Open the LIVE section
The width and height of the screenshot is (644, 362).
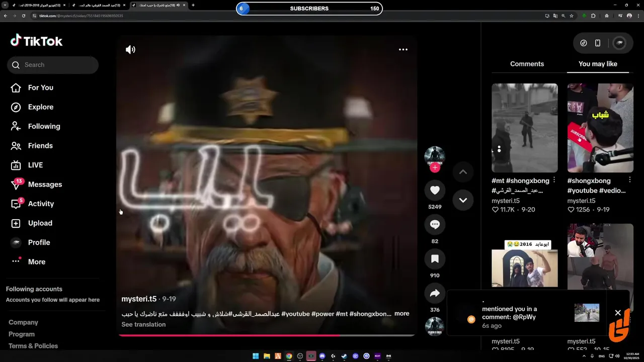[27, 165]
